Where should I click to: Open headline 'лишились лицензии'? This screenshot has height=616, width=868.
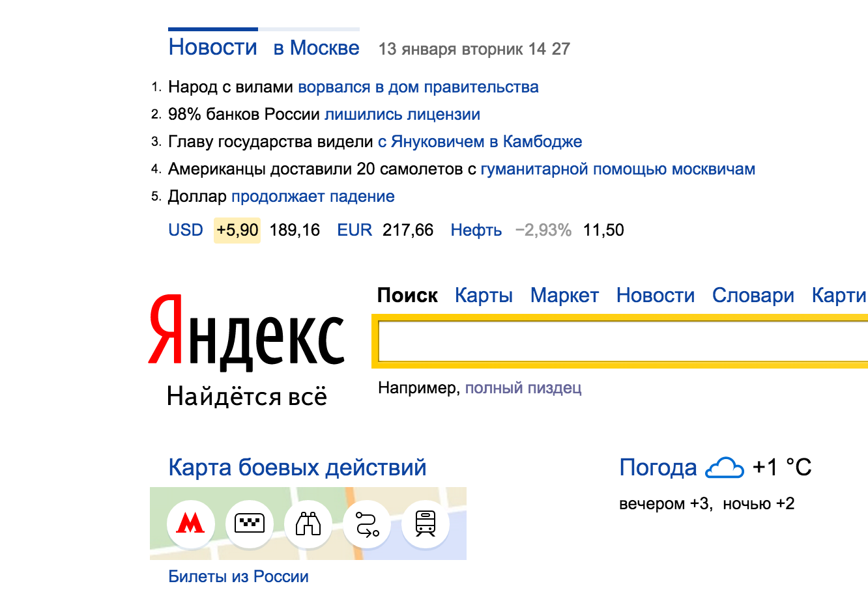(x=402, y=115)
